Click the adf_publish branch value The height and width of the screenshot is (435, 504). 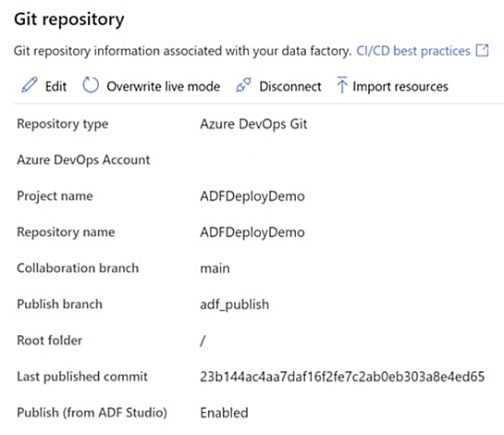[x=234, y=304]
